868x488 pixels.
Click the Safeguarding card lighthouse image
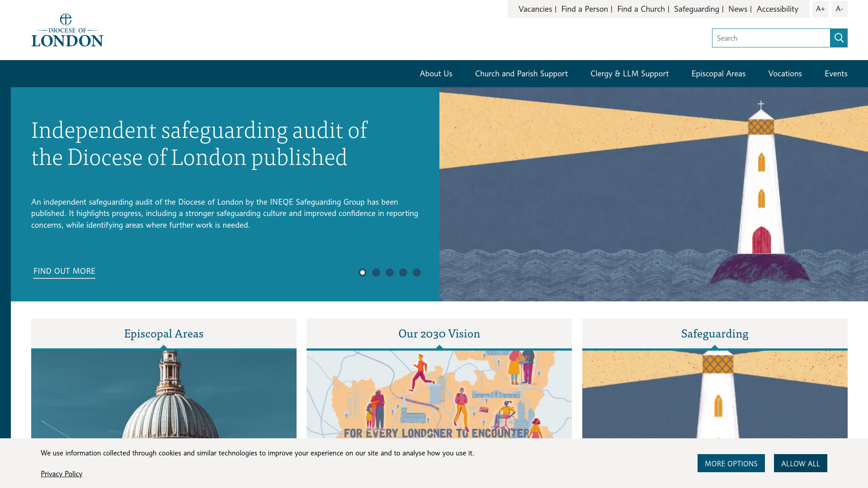(715, 394)
